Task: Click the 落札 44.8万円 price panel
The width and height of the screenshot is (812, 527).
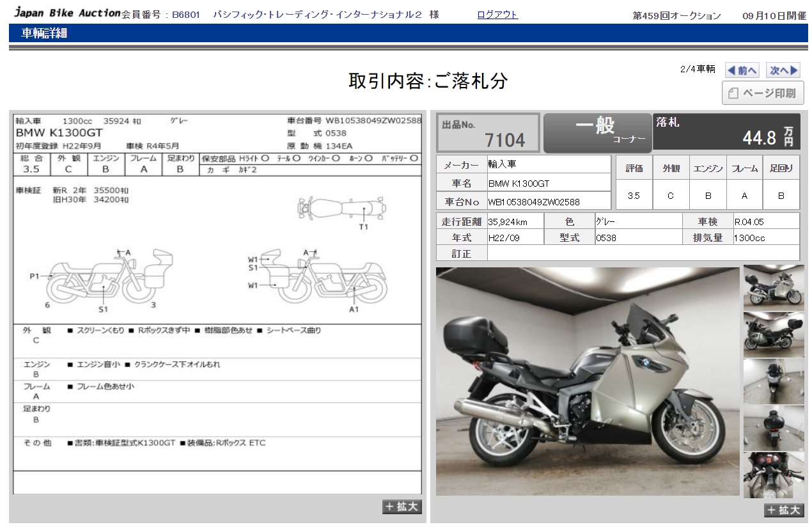Action: point(726,132)
